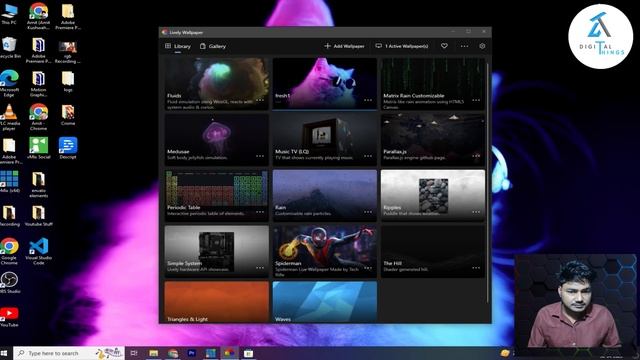Viewport: 640px width, 360px height.
Task: Open more options for Rain wallpaper
Action: (368, 212)
